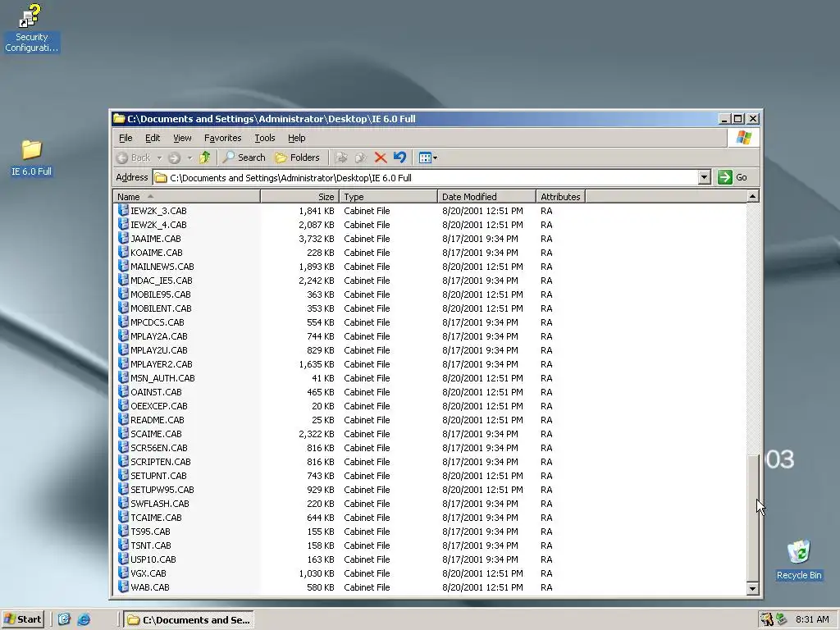
Task: Open the File menu
Action: point(126,138)
